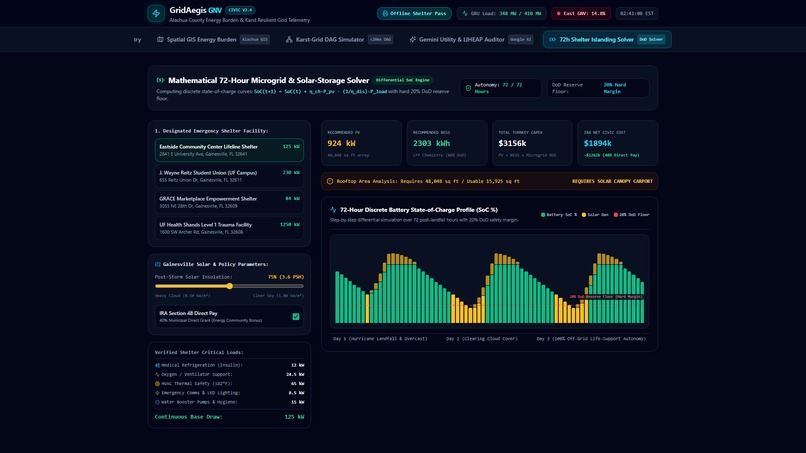Click the GRU Load status pill
This screenshot has width=806, height=453.
501,13
